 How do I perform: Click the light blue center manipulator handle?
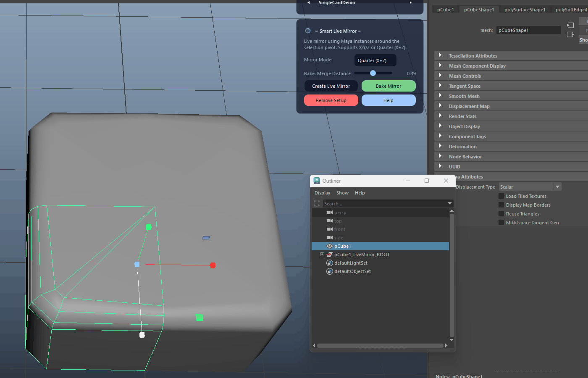click(x=137, y=264)
